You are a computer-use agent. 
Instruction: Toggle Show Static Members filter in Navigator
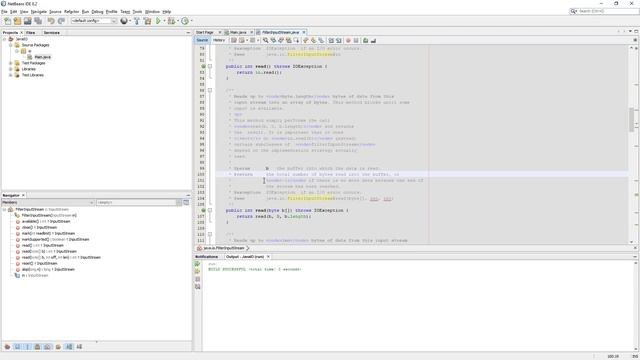click(27, 347)
